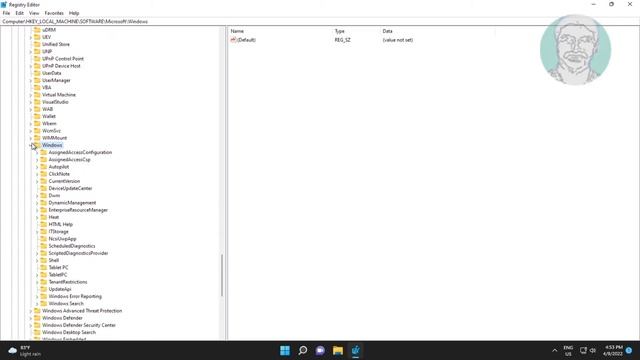Expand the Windows Advanced Threat Protection key
Image resolution: width=640 pixels, height=360 pixels.
[x=31, y=311]
